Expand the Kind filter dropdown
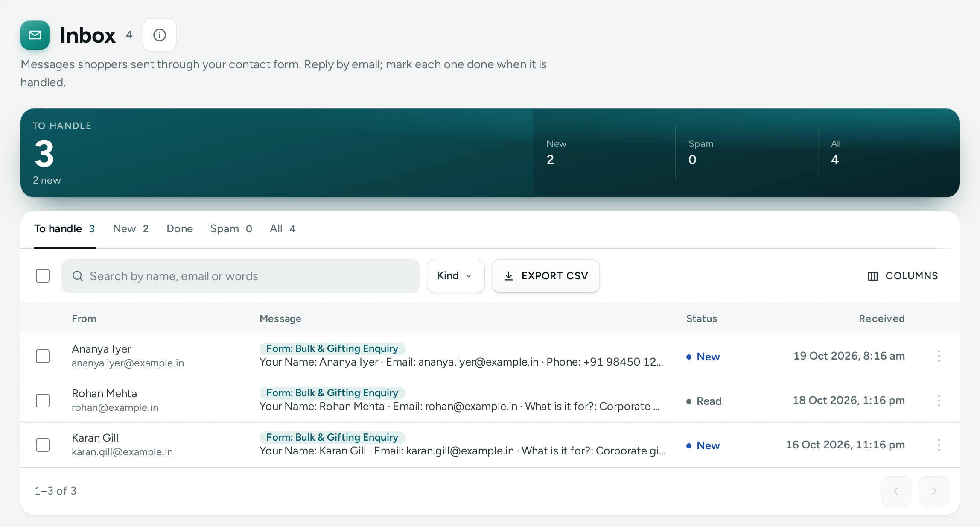 point(455,276)
